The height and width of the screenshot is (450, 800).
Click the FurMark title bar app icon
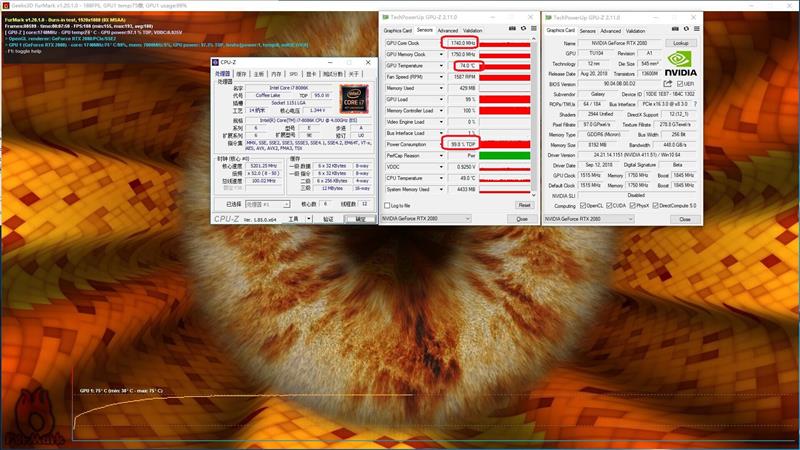pos(6,5)
